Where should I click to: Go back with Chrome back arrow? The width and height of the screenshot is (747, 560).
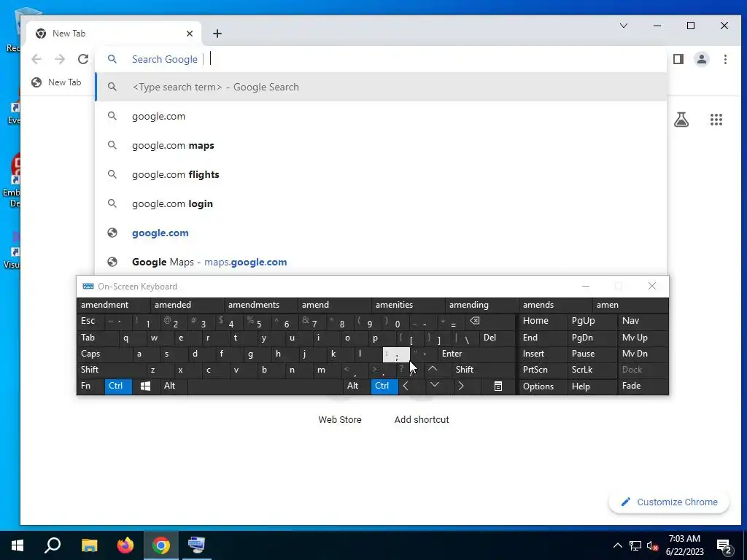(x=36, y=59)
